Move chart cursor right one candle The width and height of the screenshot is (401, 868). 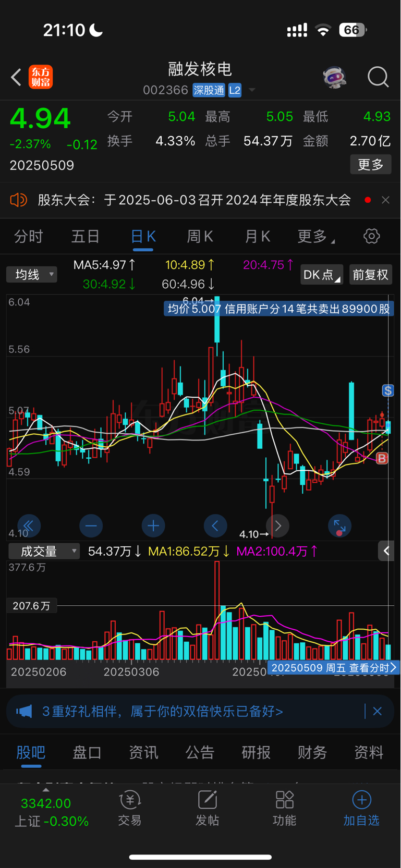pos(277,526)
